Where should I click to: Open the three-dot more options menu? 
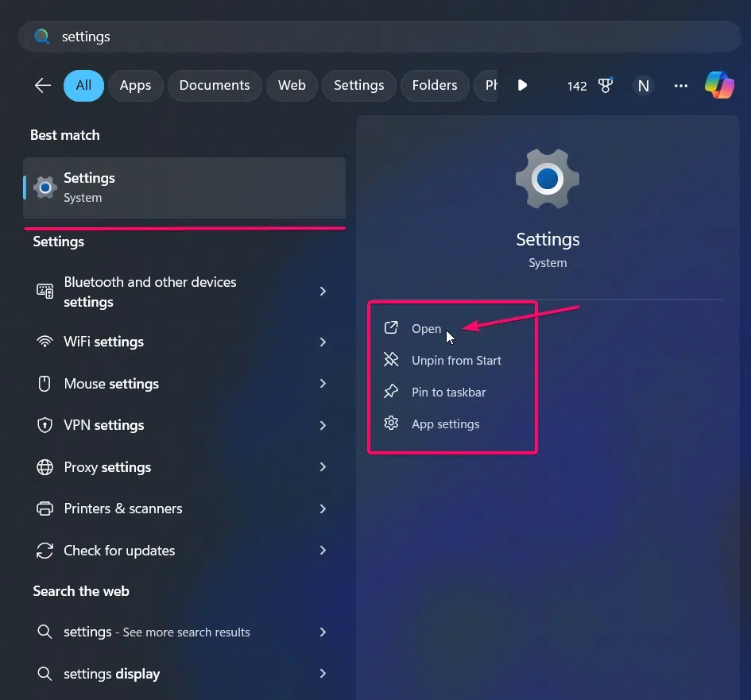click(680, 86)
